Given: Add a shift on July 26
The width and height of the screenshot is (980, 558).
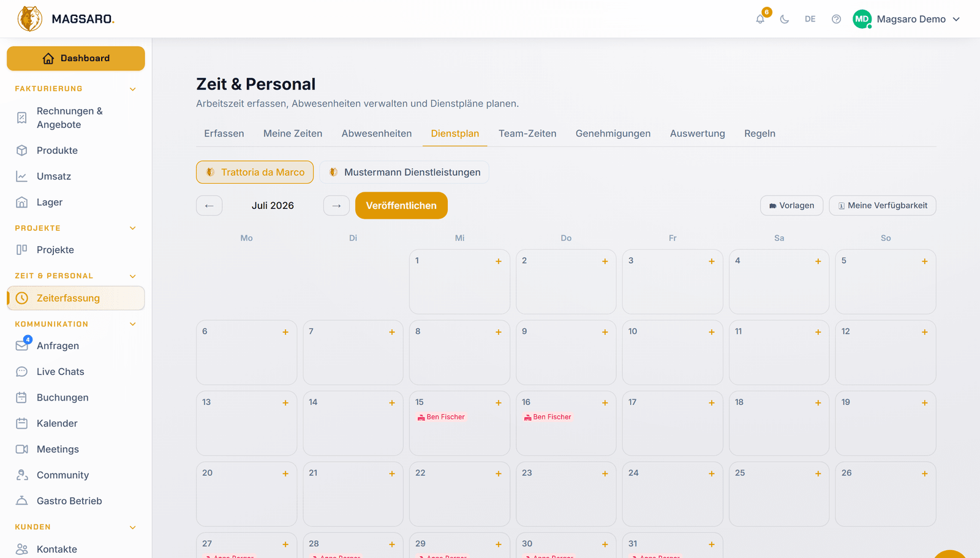Looking at the screenshot, I should point(925,473).
